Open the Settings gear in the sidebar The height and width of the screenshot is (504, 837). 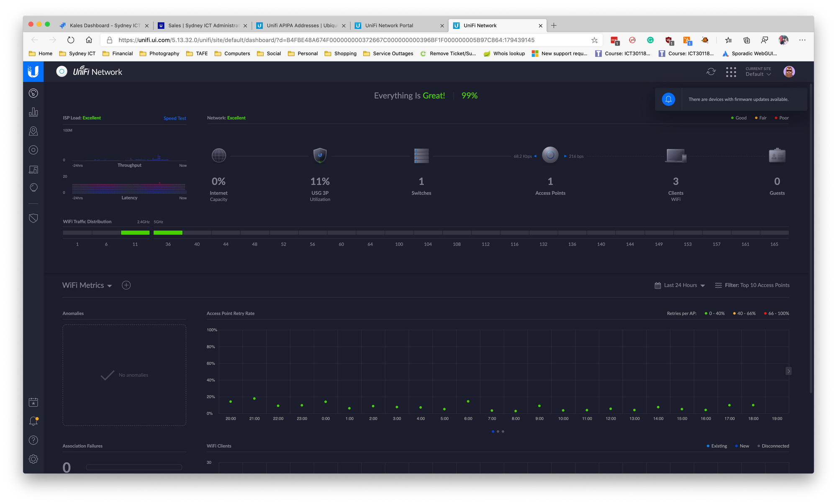[x=33, y=459]
